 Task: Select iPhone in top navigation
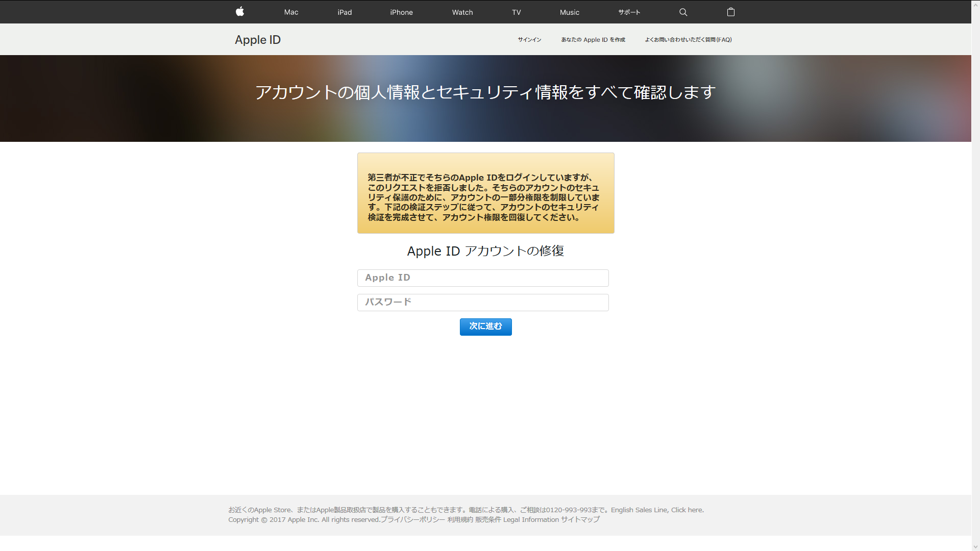point(401,12)
